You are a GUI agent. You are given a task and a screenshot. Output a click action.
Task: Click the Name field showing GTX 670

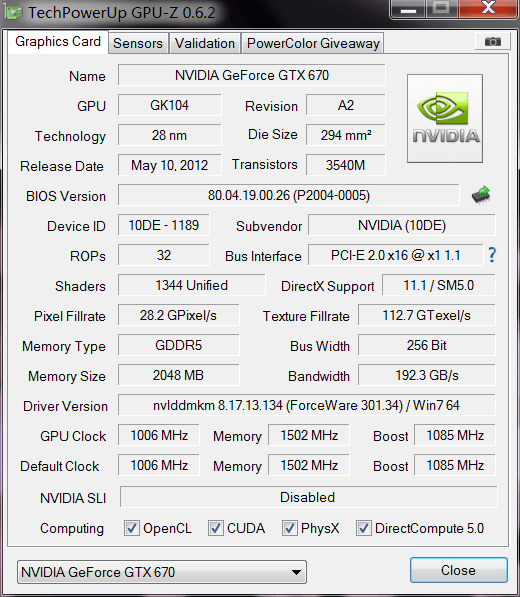252,75
